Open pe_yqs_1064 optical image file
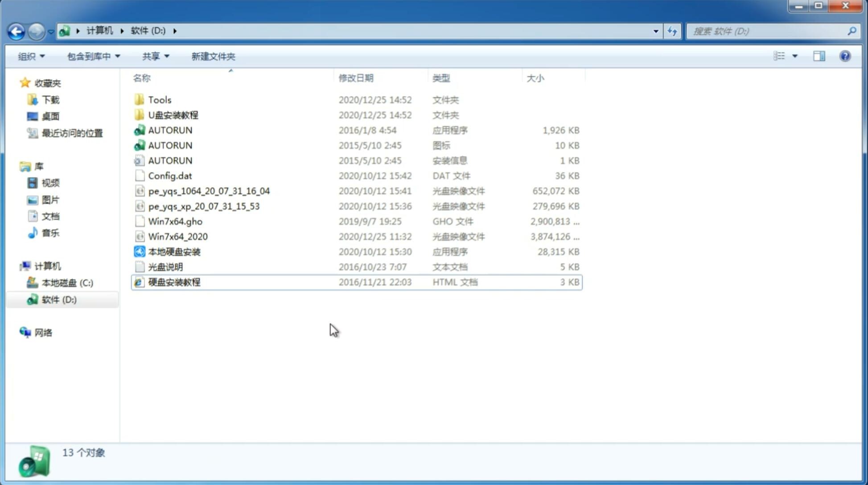 [209, 191]
